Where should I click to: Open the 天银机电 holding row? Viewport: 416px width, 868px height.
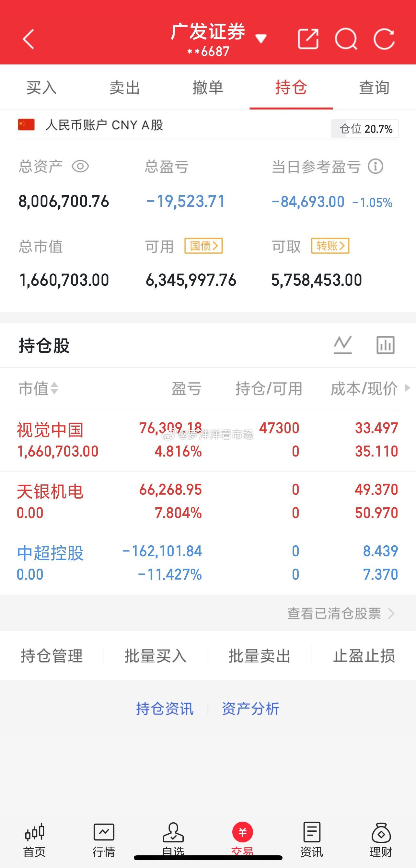[x=208, y=502]
